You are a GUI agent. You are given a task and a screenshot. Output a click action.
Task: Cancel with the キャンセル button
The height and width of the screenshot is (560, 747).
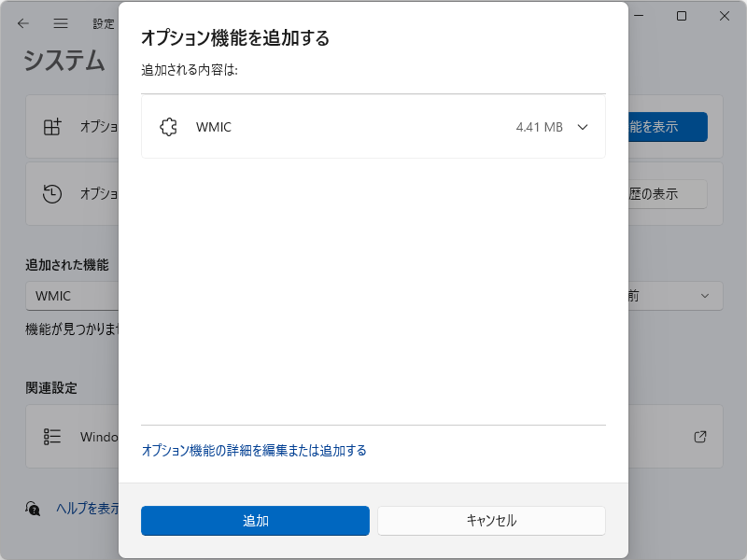491,521
